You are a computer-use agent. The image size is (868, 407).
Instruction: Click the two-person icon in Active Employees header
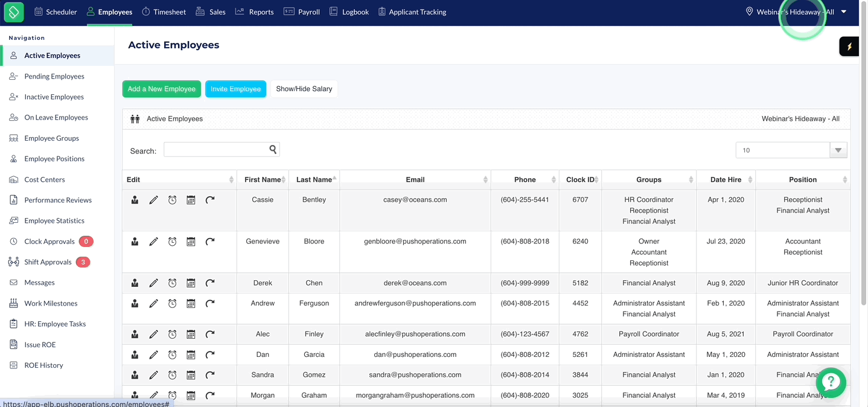pyautogui.click(x=135, y=119)
